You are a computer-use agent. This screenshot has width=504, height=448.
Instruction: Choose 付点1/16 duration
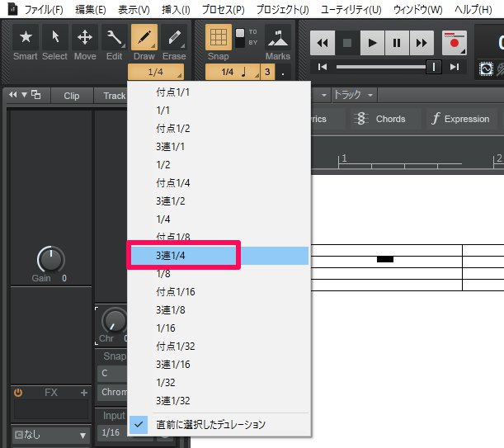219,292
